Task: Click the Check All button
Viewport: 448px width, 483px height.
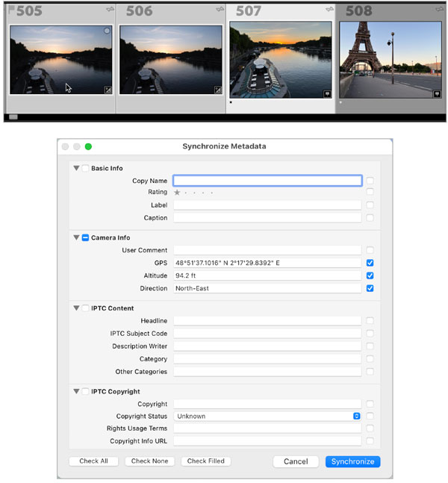Action: coord(93,461)
